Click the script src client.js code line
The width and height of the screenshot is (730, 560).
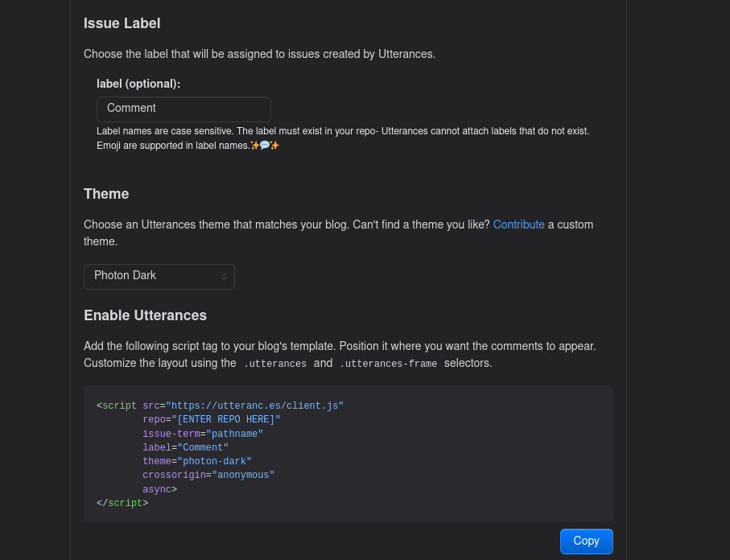(220, 406)
